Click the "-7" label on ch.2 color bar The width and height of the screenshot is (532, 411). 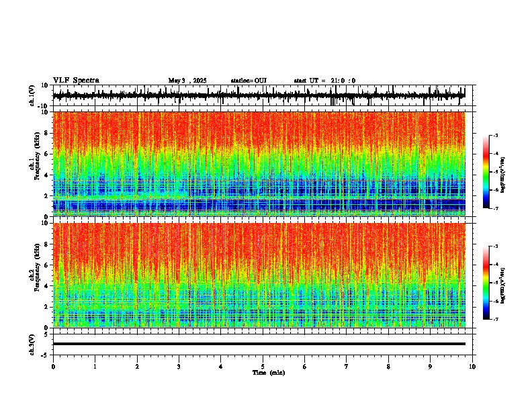[x=496, y=319]
